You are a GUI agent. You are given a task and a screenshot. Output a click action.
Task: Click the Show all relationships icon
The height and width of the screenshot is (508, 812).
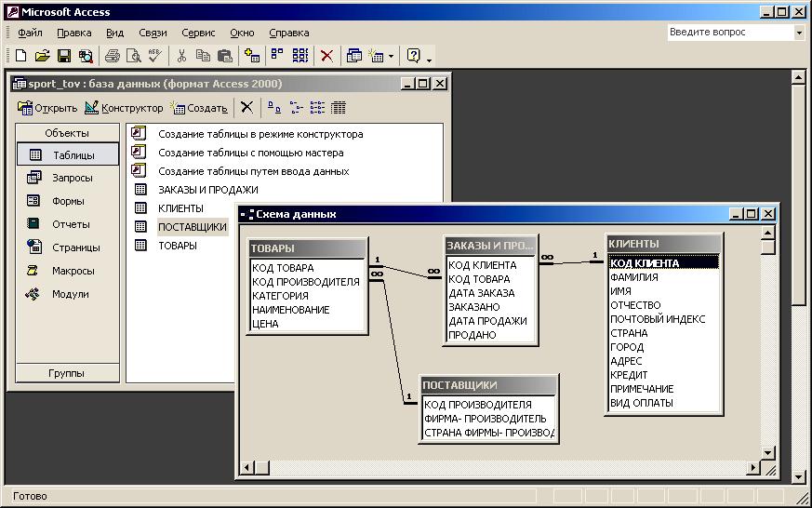300,56
